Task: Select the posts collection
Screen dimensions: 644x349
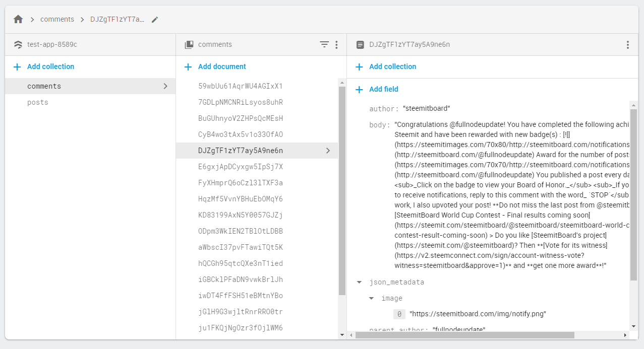Action: click(x=38, y=102)
